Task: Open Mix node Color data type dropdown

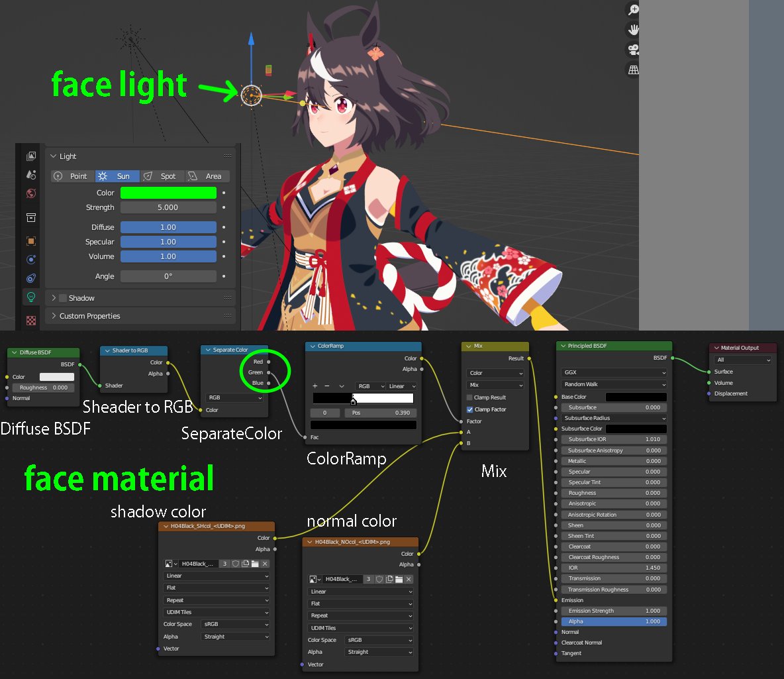Action: click(496, 373)
